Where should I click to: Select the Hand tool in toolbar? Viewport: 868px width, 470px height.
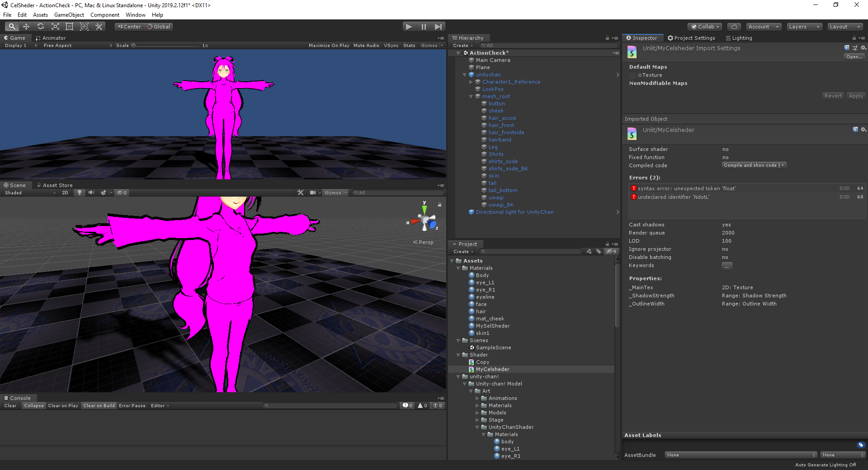click(x=12, y=27)
